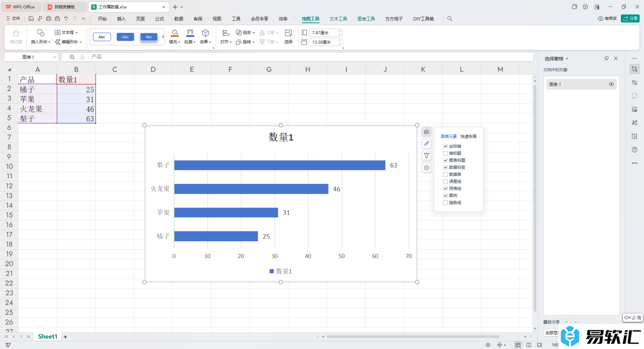
Task: Click the fx insert function icon
Action: [x=83, y=57]
